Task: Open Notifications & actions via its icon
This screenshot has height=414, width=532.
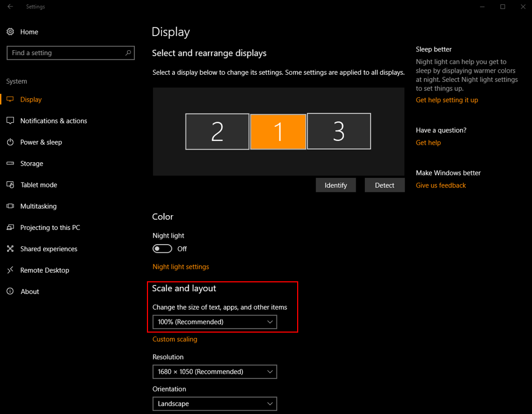Action: [x=10, y=121]
